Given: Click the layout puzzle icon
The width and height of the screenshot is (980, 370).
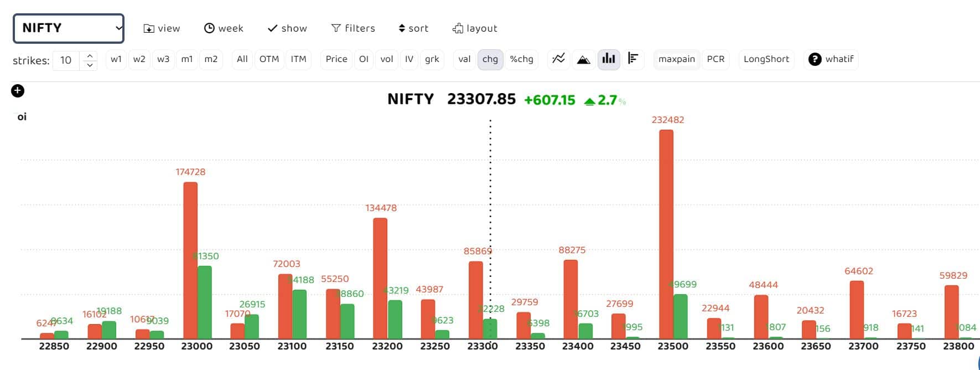Looking at the screenshot, I should (x=458, y=28).
